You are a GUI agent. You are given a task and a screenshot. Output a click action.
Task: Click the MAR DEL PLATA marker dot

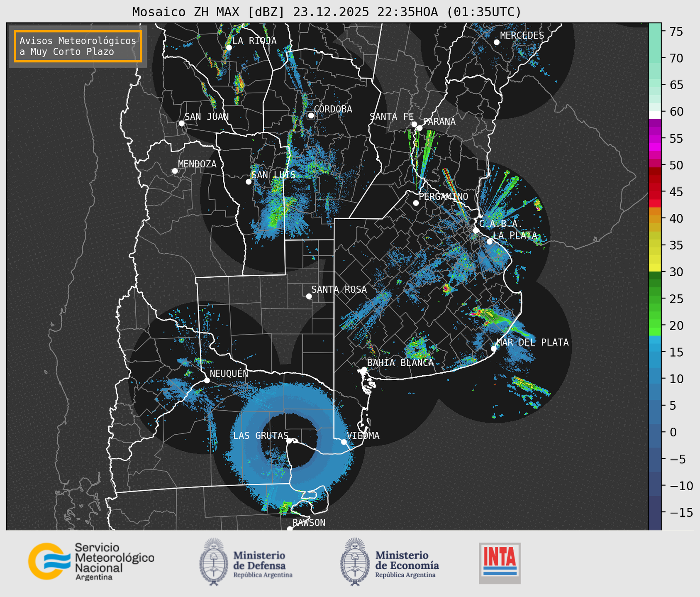[x=493, y=348]
